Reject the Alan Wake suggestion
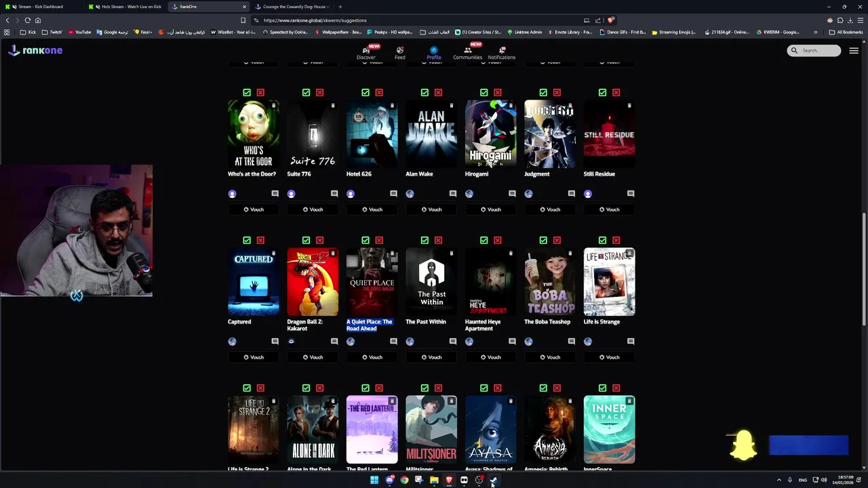The image size is (868, 488). click(438, 92)
